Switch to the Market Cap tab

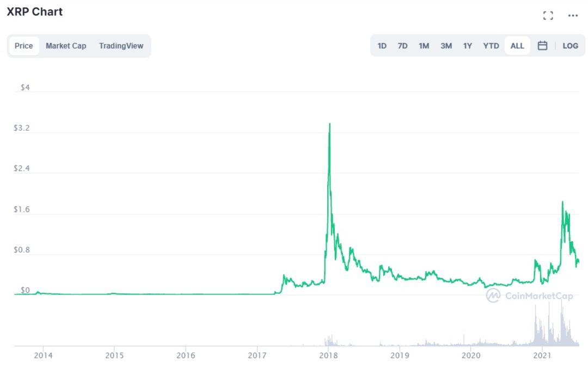[x=66, y=46]
